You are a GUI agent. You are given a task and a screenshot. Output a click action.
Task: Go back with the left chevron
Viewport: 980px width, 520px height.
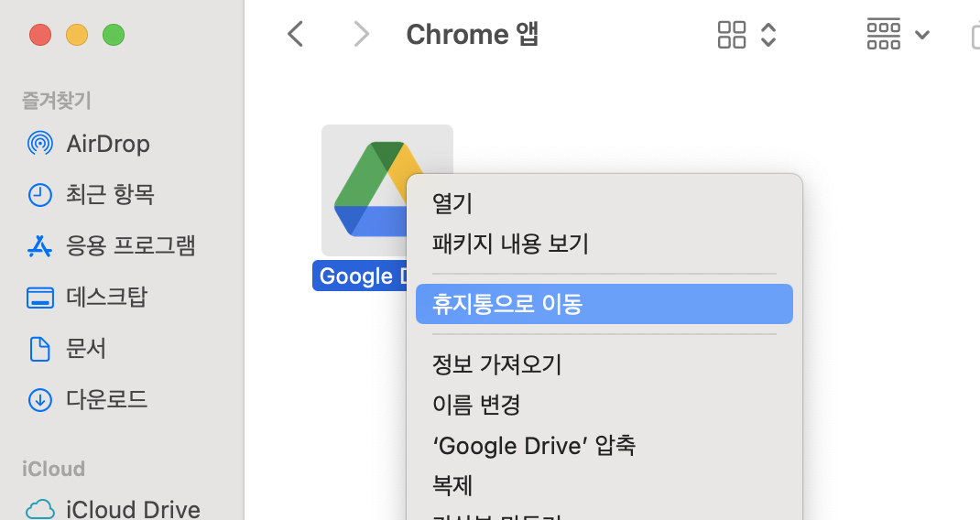[x=295, y=34]
